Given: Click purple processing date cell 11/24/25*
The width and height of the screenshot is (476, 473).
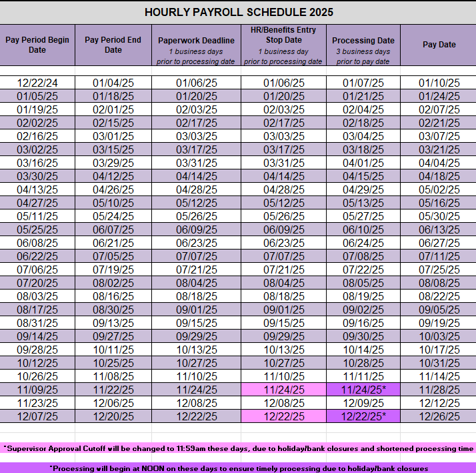Looking at the screenshot, I should (363, 390).
